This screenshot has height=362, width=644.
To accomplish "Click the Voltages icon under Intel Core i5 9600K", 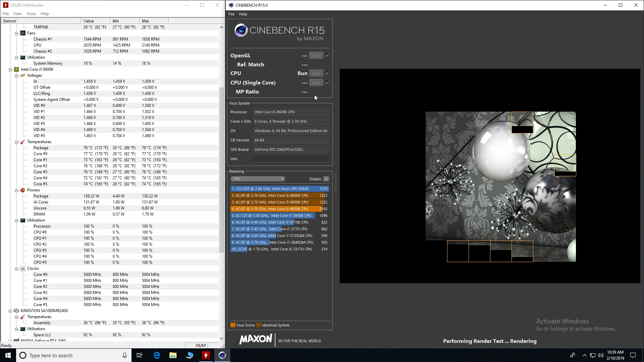I will [x=23, y=75].
